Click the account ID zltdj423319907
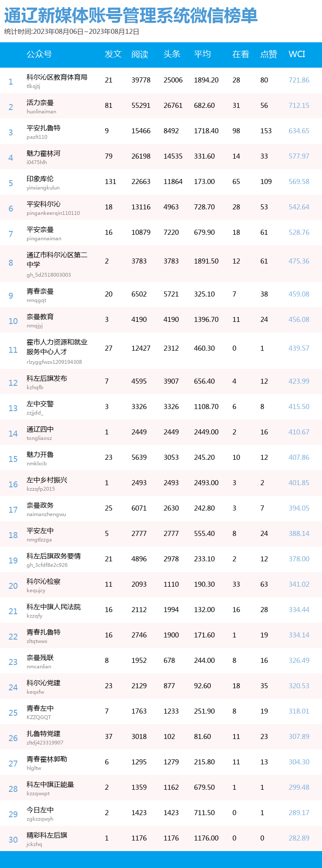The width and height of the screenshot is (322, 868). 45,743
